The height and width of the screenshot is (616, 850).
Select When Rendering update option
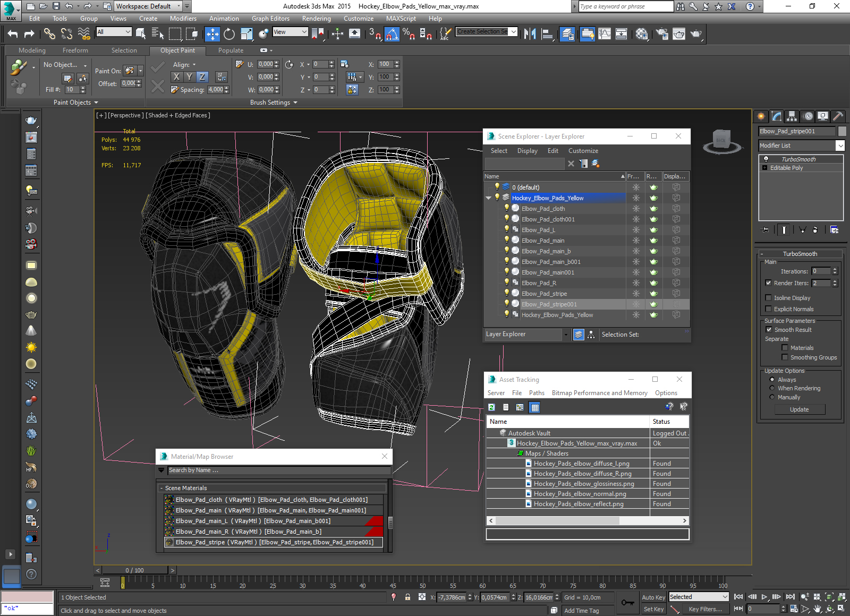click(772, 388)
